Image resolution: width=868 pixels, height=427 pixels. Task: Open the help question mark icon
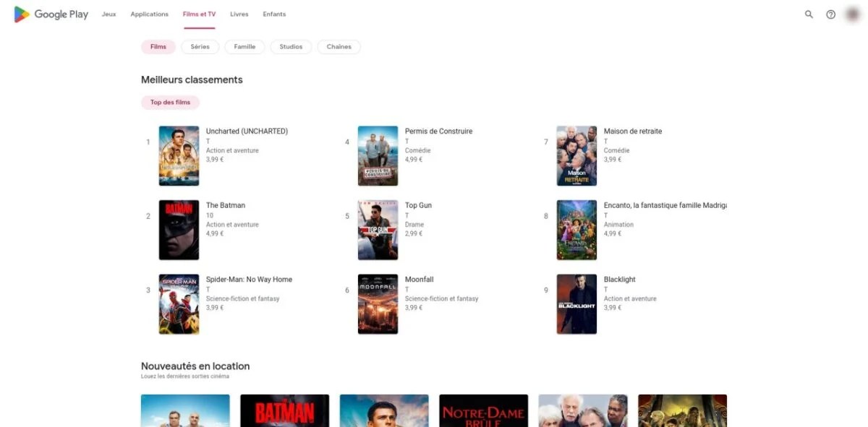pyautogui.click(x=830, y=14)
